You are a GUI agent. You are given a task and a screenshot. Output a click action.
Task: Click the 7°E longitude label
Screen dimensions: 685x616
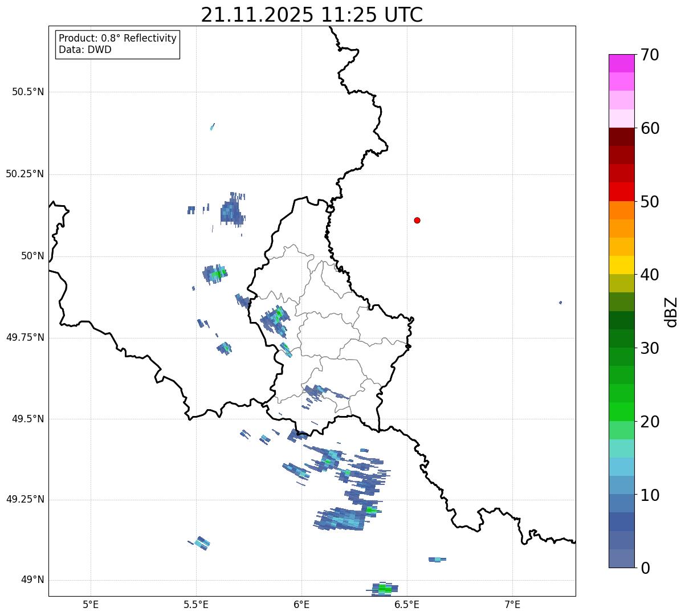[x=512, y=604]
